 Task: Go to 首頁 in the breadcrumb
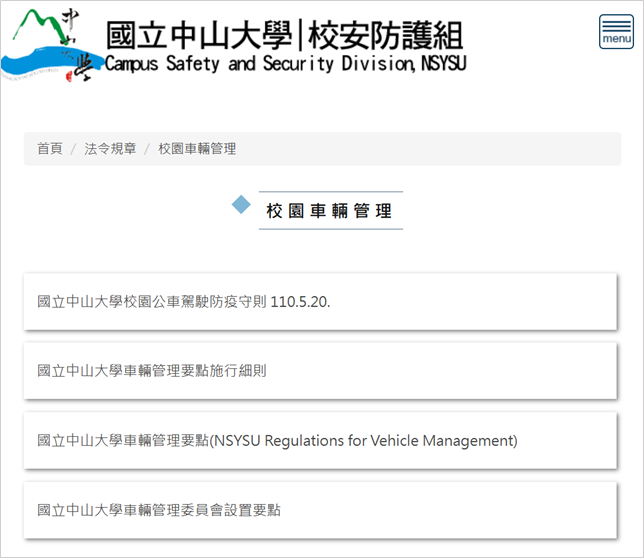[x=49, y=149]
